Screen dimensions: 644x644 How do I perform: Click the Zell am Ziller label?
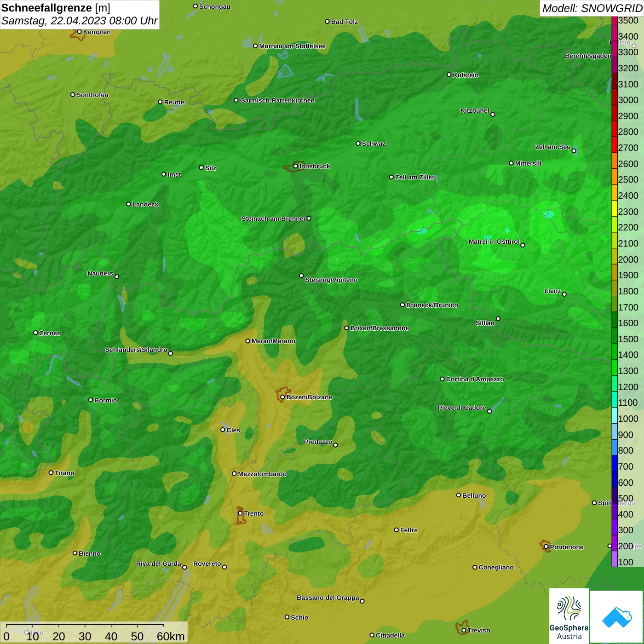pyautogui.click(x=415, y=177)
